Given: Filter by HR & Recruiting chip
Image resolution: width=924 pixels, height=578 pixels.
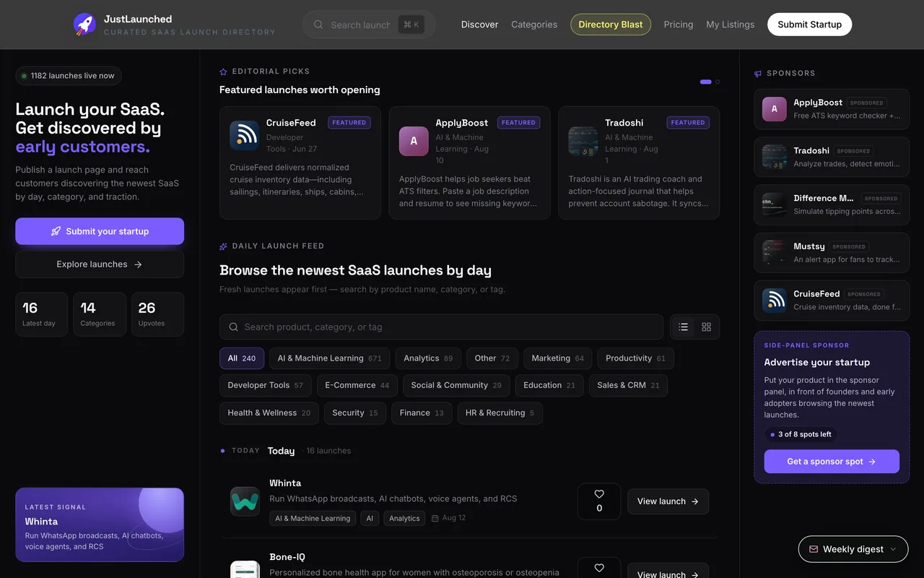Looking at the screenshot, I should pos(500,413).
